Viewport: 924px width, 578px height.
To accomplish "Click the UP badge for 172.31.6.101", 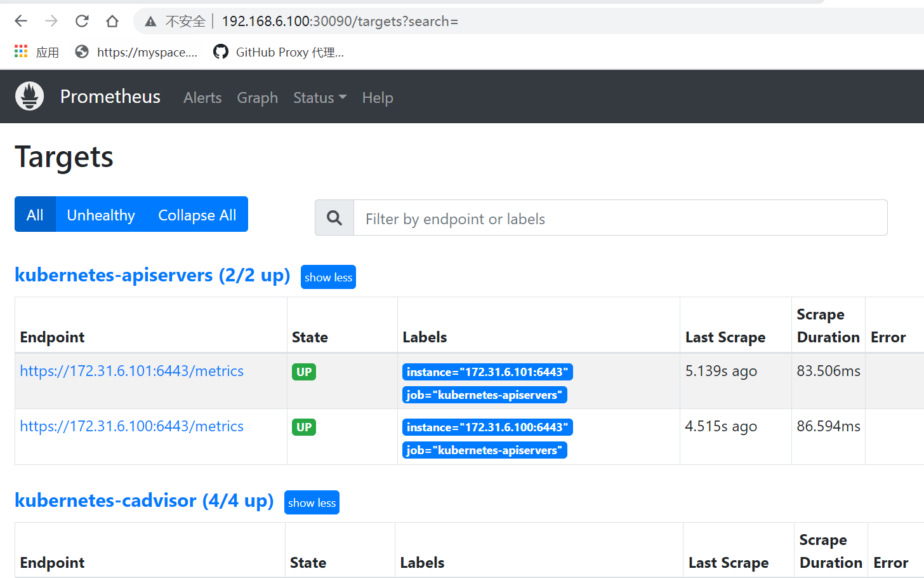I will [304, 372].
